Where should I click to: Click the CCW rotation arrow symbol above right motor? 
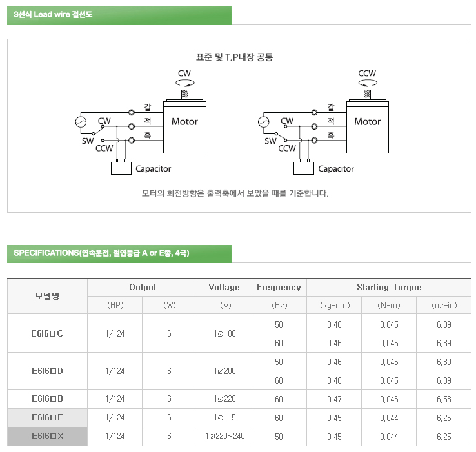[x=367, y=83]
